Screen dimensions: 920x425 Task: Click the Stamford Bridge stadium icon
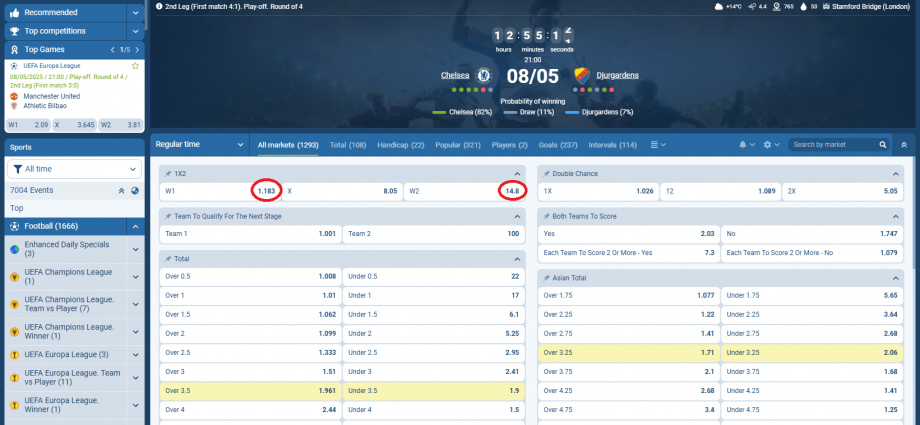coord(826,6)
